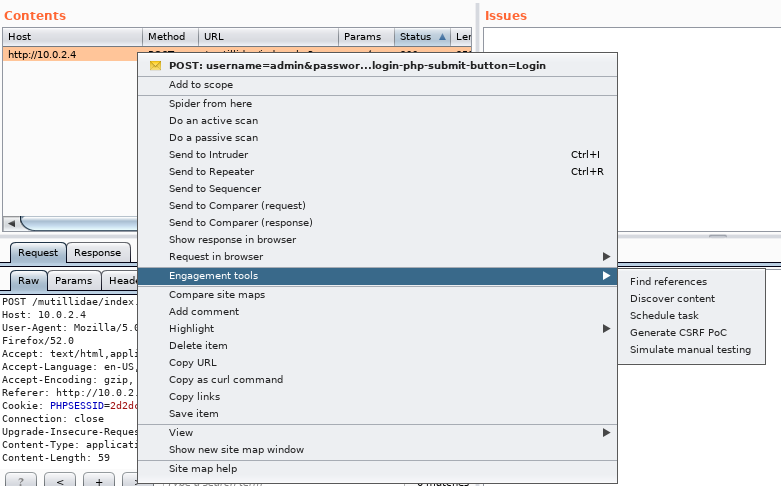Click the '+' button below the request
The height and width of the screenshot is (486, 781).
pos(99,480)
